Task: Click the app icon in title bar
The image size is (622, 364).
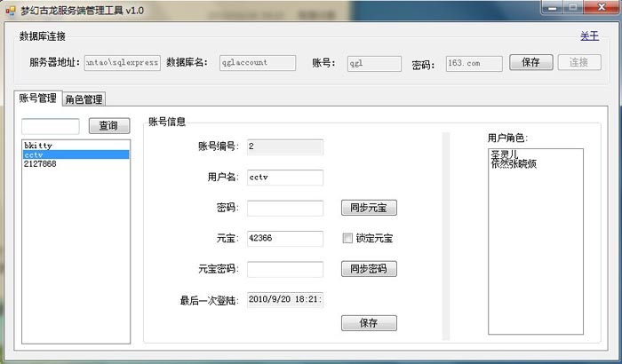Action: 11,10
